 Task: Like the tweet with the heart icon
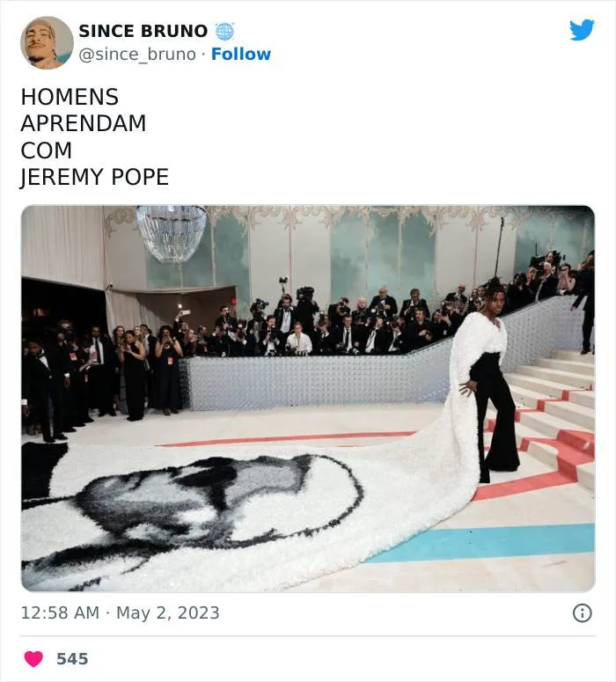[33, 658]
